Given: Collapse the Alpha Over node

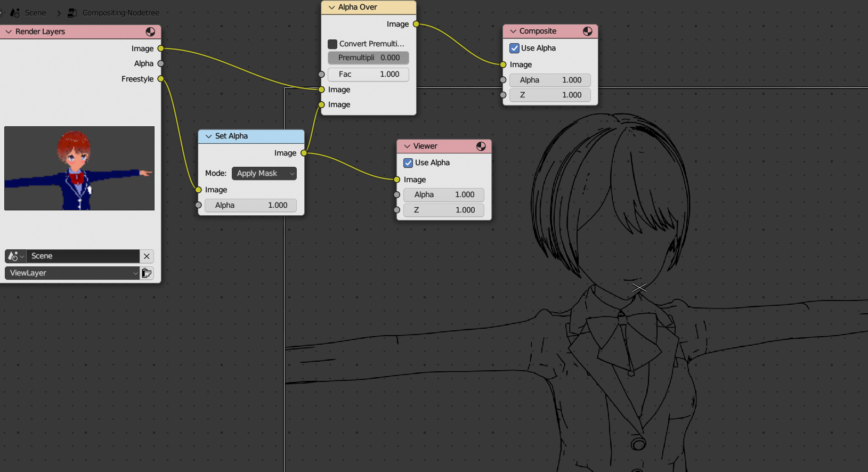Looking at the screenshot, I should tap(331, 7).
